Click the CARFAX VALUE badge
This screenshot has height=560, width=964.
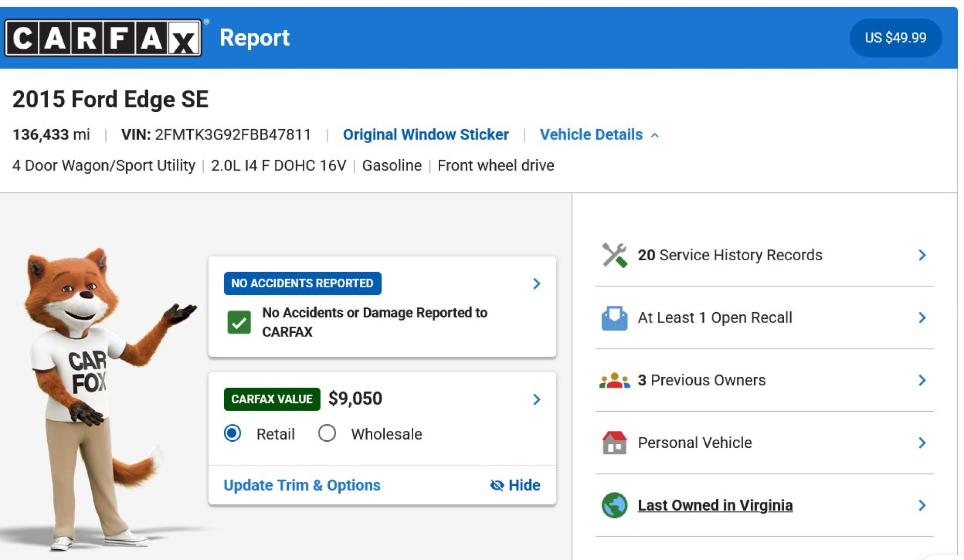click(272, 399)
